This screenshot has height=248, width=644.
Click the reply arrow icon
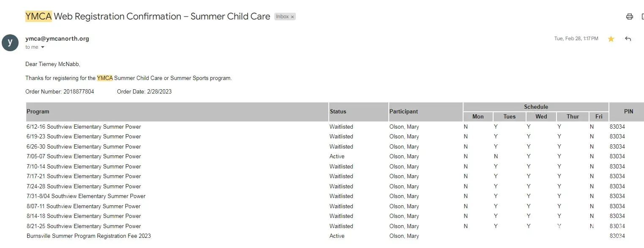628,39
